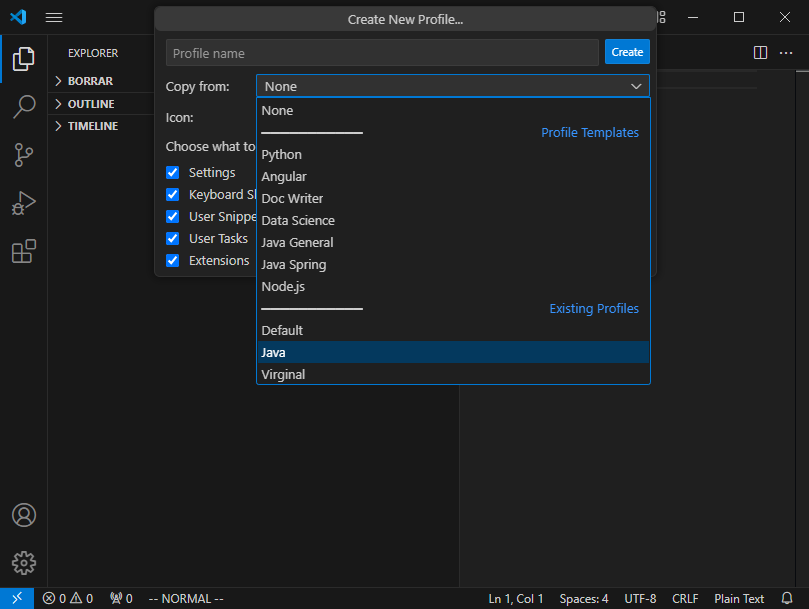The image size is (809, 609).
Task: Open the notifications bell icon
Action: (x=787, y=599)
